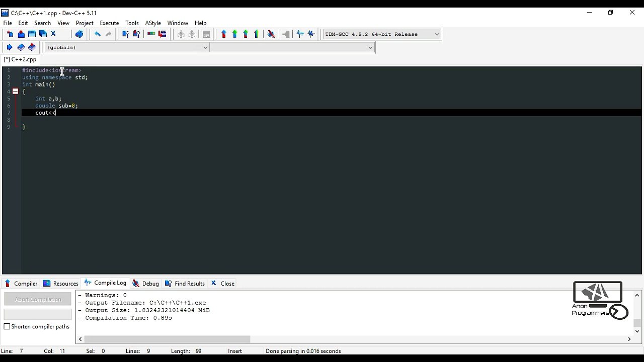Click the compile log horizontal scrollbar thumb
This screenshot has height=362, width=644.
[x=167, y=339]
